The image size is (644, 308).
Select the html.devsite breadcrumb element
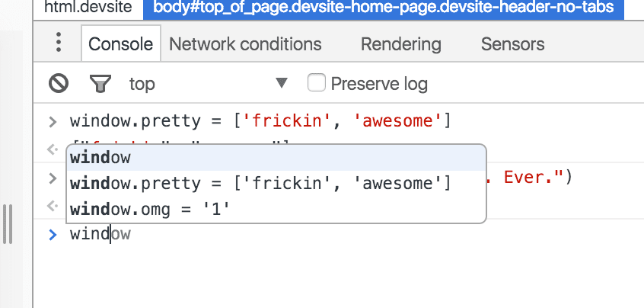(x=87, y=9)
